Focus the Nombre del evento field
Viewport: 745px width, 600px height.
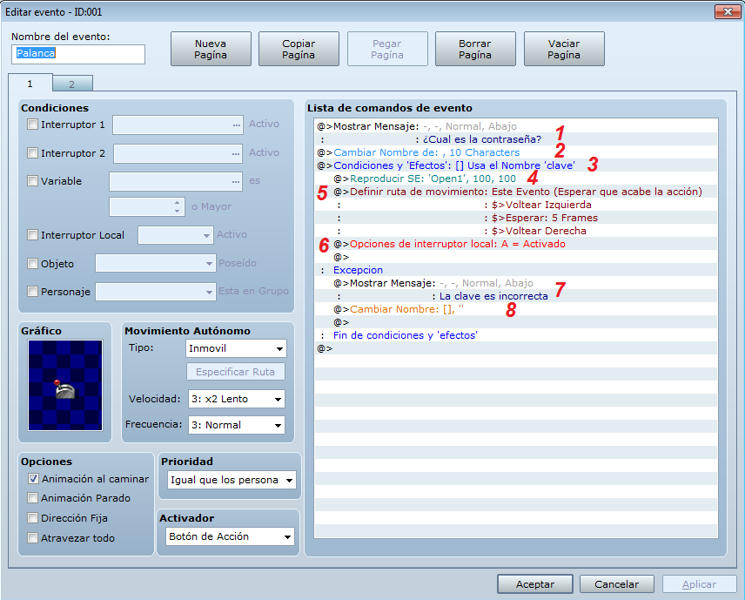[x=78, y=54]
